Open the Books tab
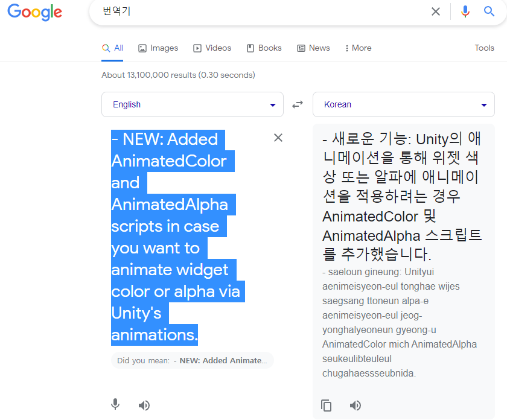Viewport: 507px width, 420px height. click(x=264, y=48)
